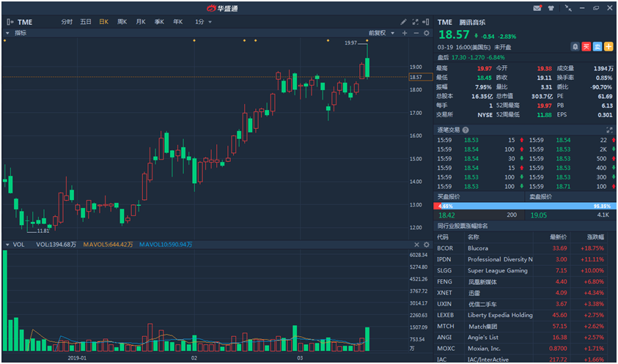Click the 11.81 low price marker on chart
This screenshot has height=364, width=618.
(x=43, y=231)
